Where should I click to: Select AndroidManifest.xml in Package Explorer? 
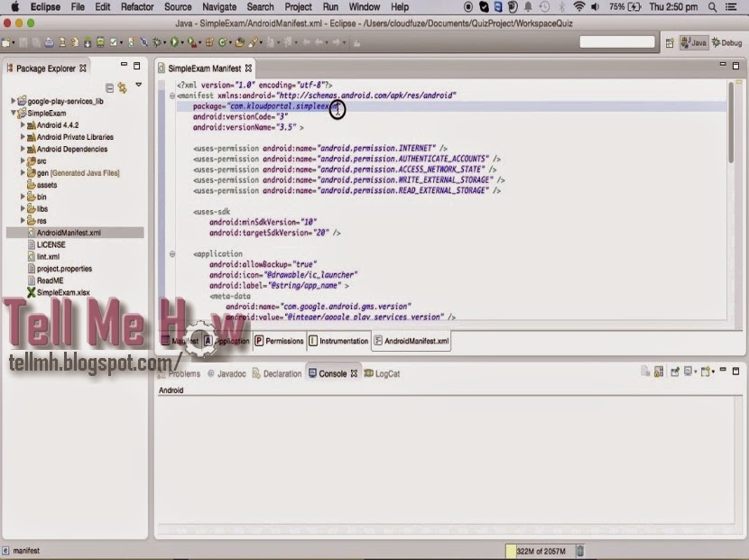(69, 233)
